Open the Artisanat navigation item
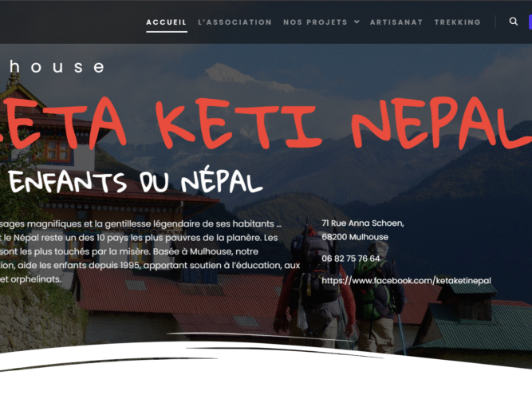Screen dimensions: 532x399 (396, 22)
